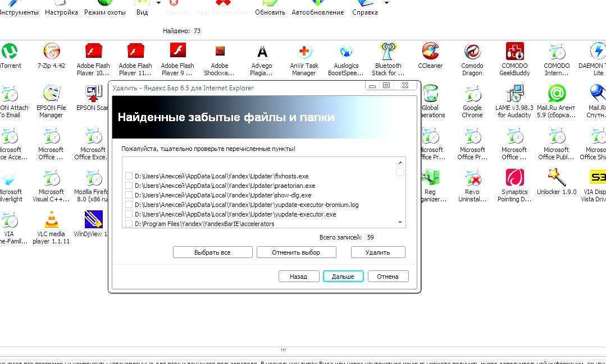Click the file list scrollbar thumb
The width and height of the screenshot is (606, 364).
point(400,172)
